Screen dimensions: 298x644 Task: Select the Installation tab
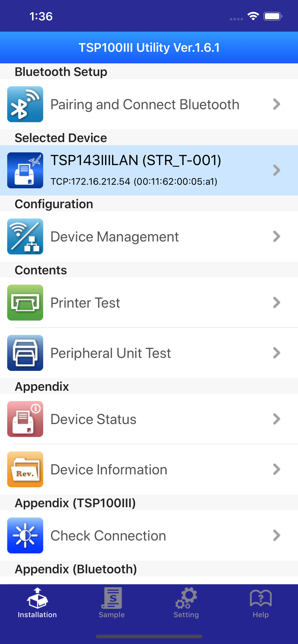point(37,603)
